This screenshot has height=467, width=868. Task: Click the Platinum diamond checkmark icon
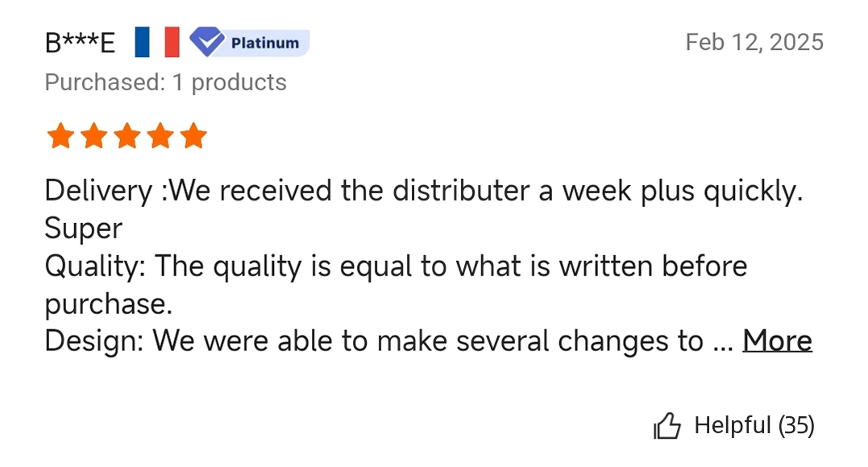[207, 42]
